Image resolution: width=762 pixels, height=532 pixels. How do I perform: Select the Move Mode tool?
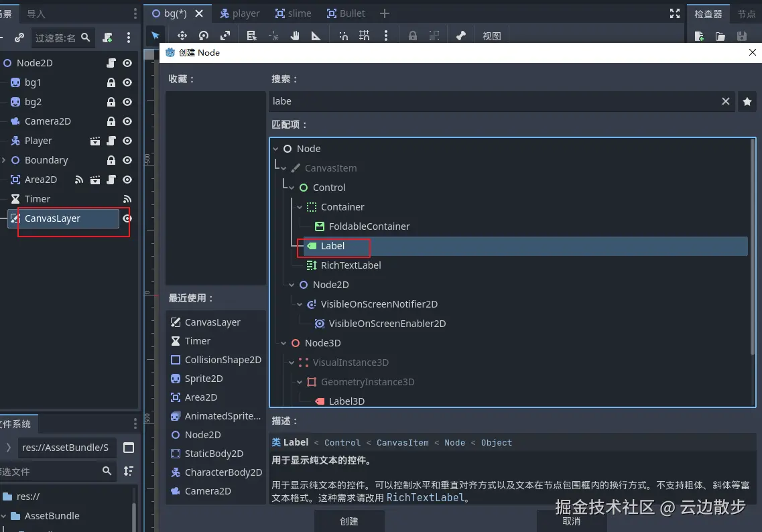coord(182,36)
